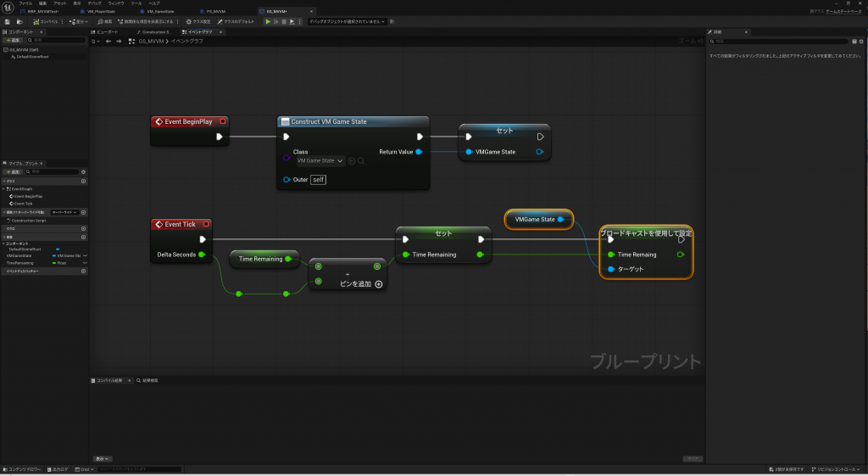Click the 追加 button in Components panel
Viewport: 868px width, 476px height.
[x=13, y=40]
